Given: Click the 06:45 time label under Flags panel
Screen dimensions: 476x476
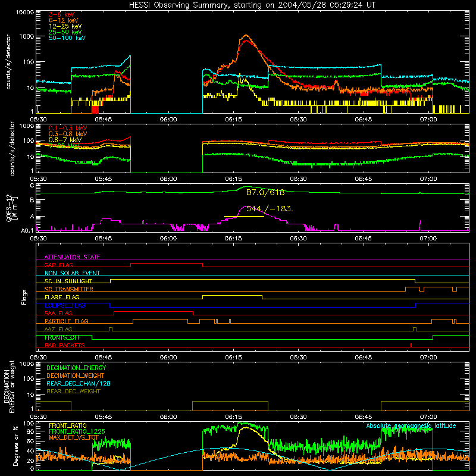Looking at the screenshot, I should click(364, 358).
